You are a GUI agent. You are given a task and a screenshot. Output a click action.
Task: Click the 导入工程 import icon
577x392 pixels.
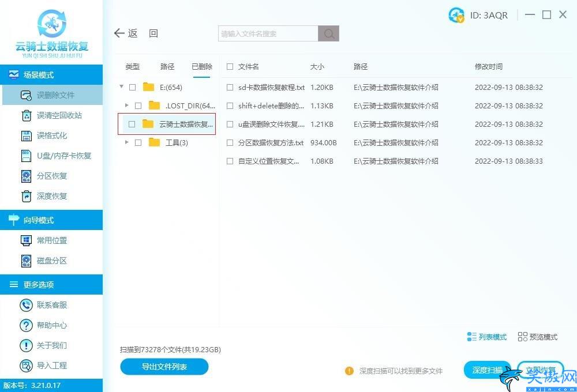click(x=26, y=365)
